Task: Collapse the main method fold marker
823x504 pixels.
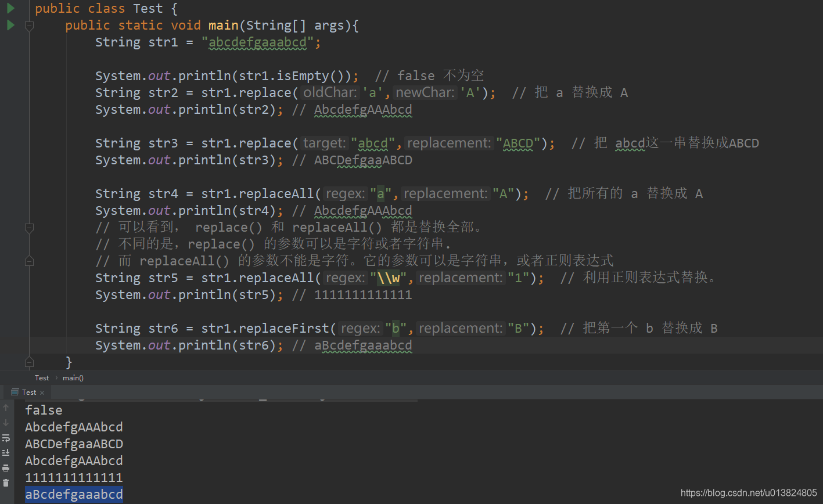Action: point(29,26)
